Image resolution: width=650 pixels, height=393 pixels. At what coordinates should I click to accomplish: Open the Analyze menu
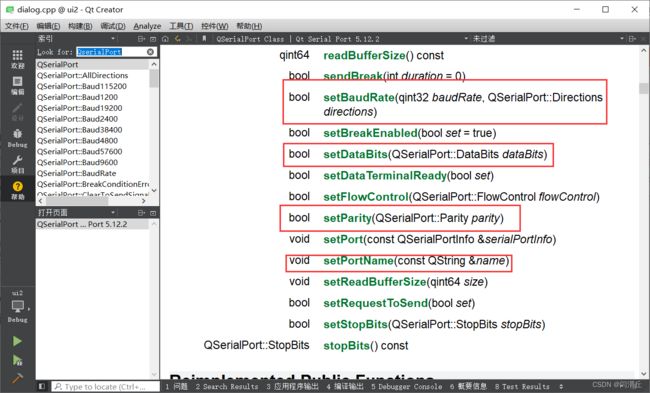147,26
